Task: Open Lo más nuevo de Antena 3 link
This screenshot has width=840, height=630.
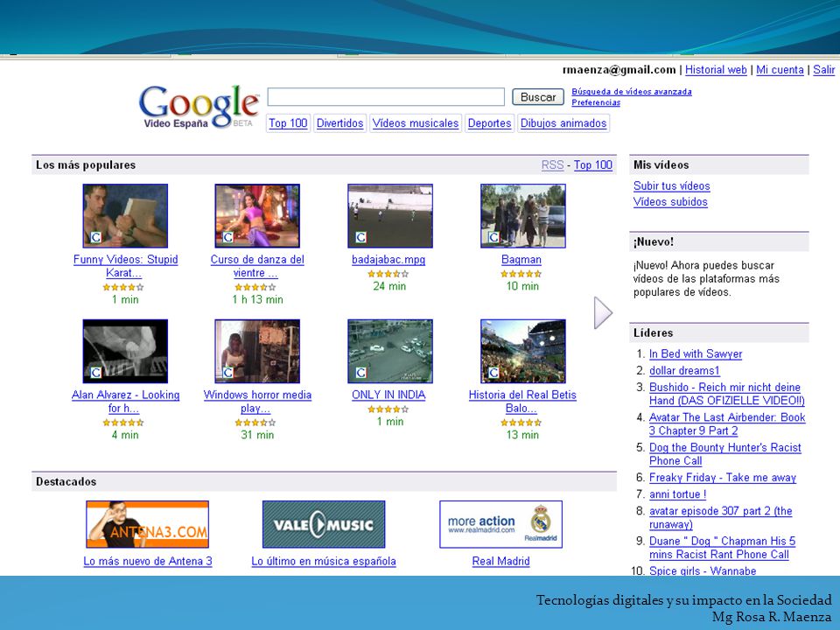Action: tap(148, 562)
